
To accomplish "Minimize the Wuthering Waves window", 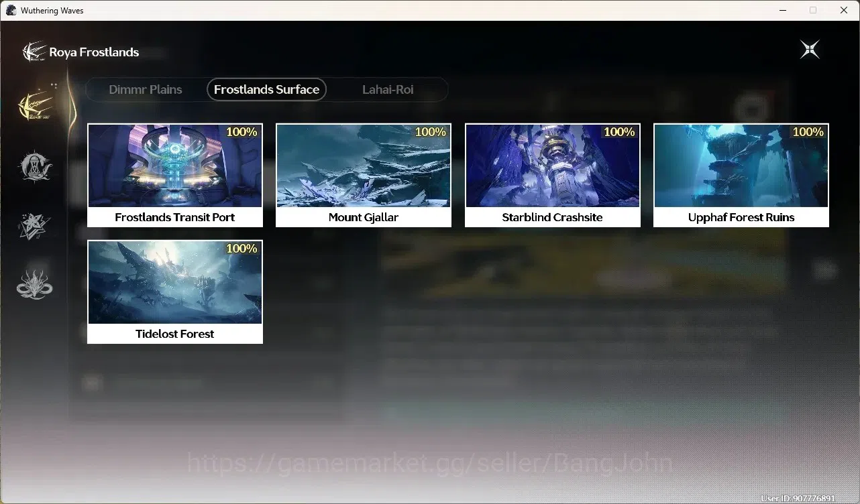I will 782,10.
